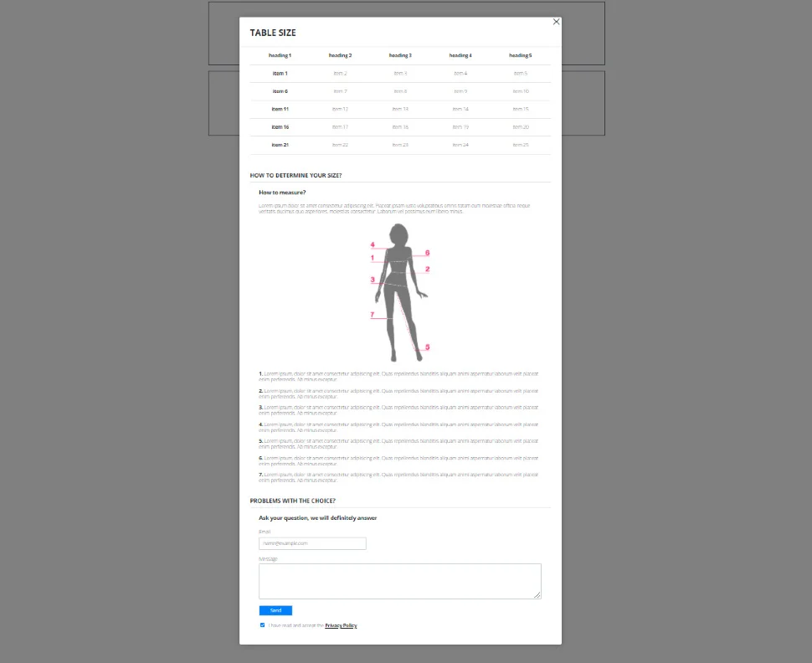The image size is (812, 663).
Task: Click the 'item 9' table cell
Action: click(x=460, y=91)
